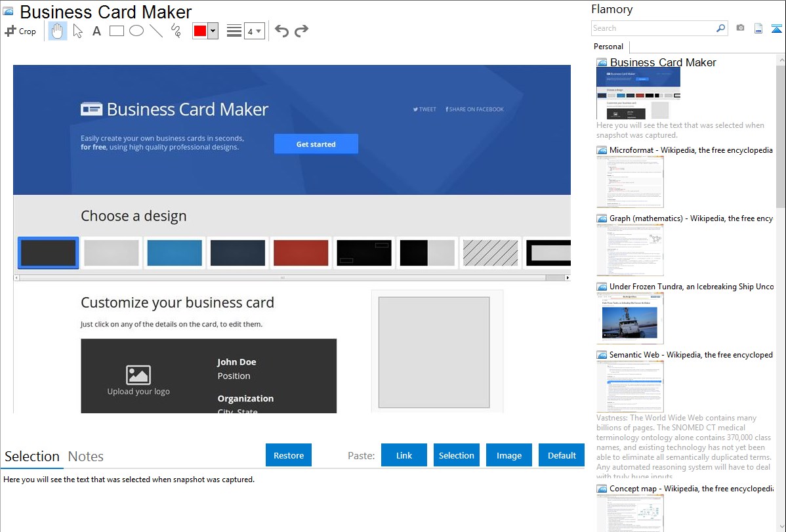Click "Semantic Web - Wikipedia" snapshot title

692,355
